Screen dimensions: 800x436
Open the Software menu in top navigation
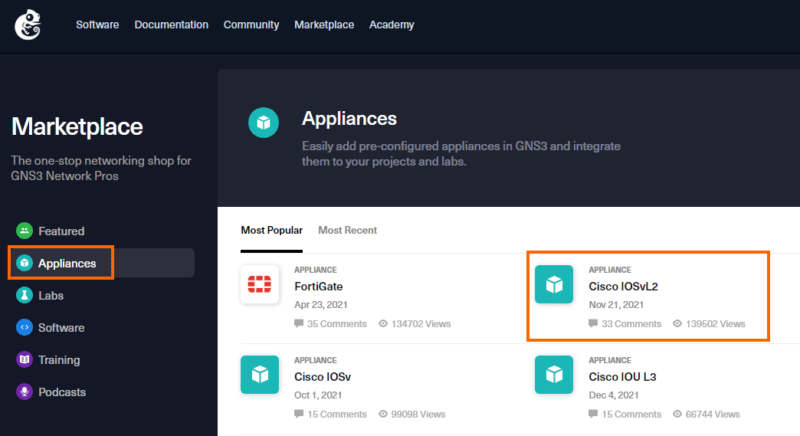pos(98,25)
